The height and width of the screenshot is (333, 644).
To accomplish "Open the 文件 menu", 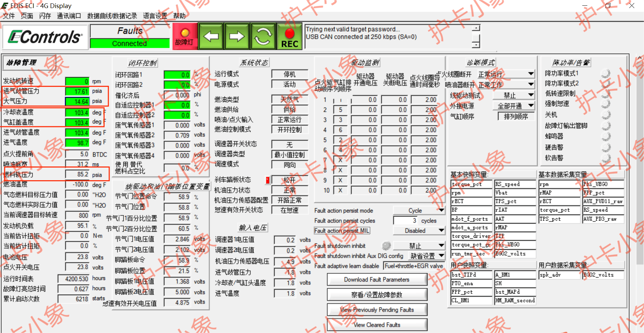I will 9,16.
